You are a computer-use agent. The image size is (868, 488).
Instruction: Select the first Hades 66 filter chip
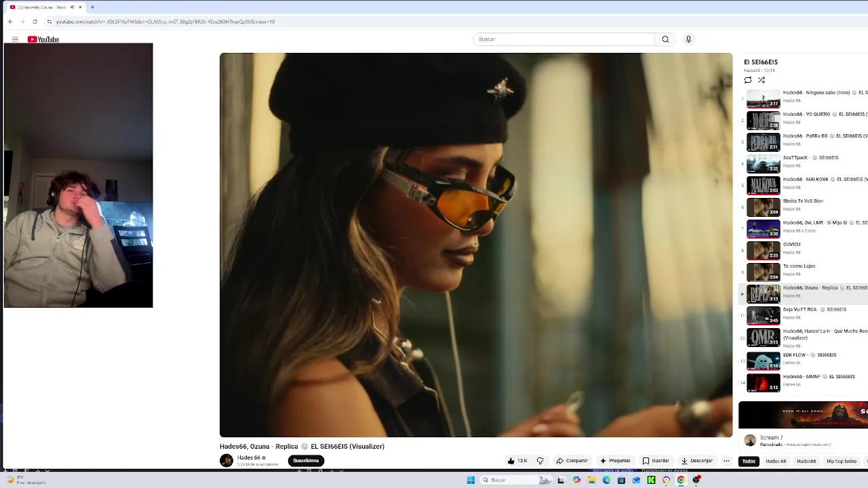[x=776, y=462]
